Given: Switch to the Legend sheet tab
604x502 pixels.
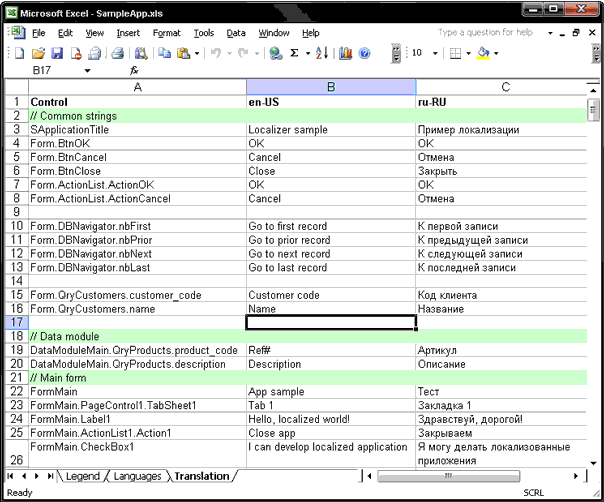Looking at the screenshot, I should tap(82, 476).
